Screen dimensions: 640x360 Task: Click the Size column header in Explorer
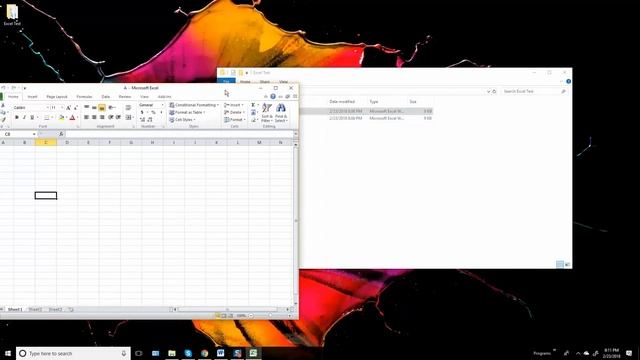[x=413, y=102]
